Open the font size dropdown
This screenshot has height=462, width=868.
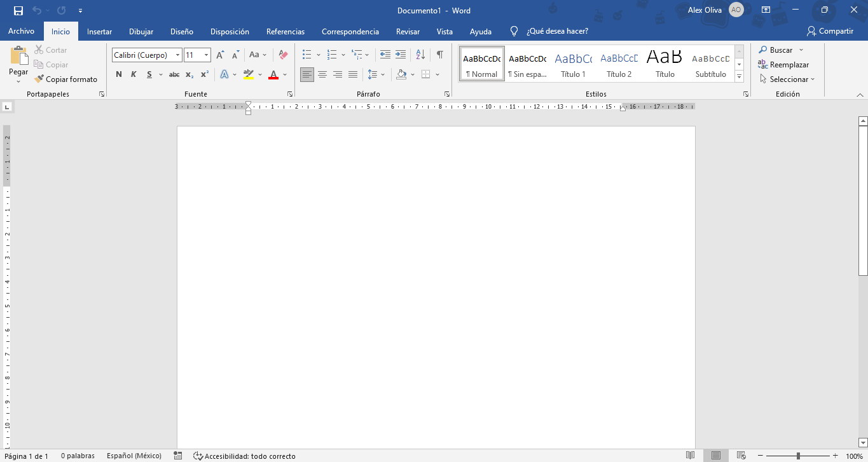[206, 55]
